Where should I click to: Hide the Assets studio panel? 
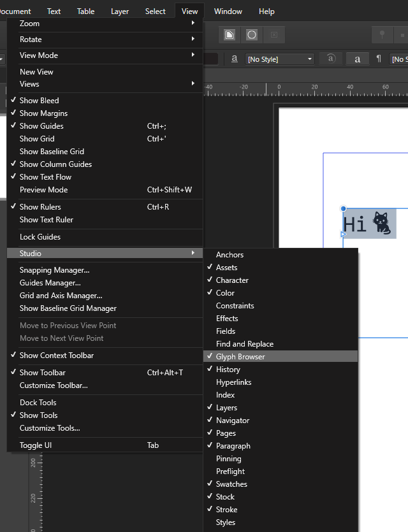pyautogui.click(x=280, y=268)
